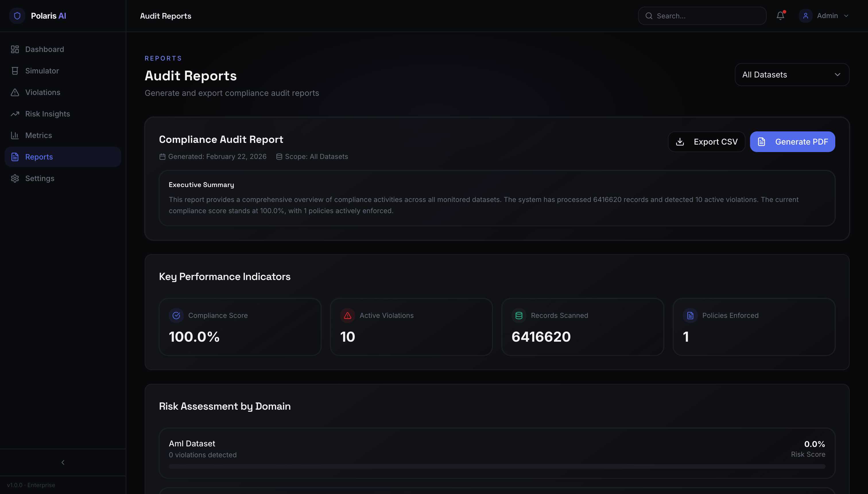
Task: Go to Violations section
Action: [63, 92]
